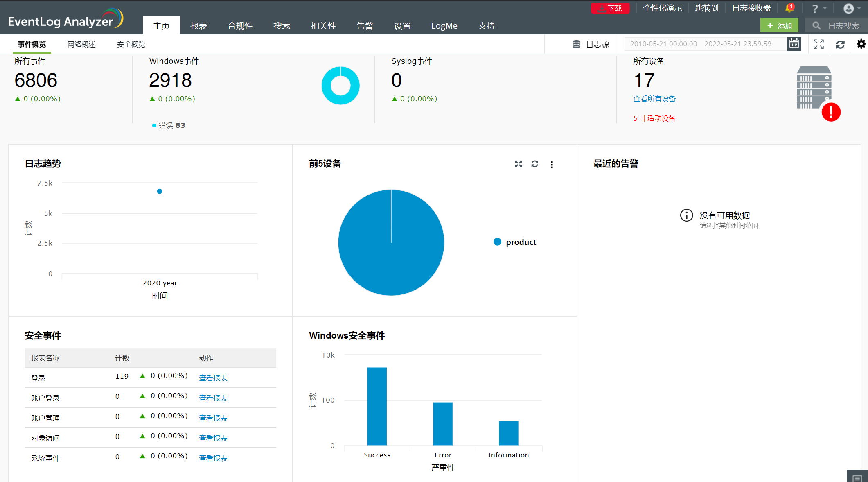Refresh the dashboard using top refresh icon
This screenshot has height=482, width=868.
(x=840, y=44)
